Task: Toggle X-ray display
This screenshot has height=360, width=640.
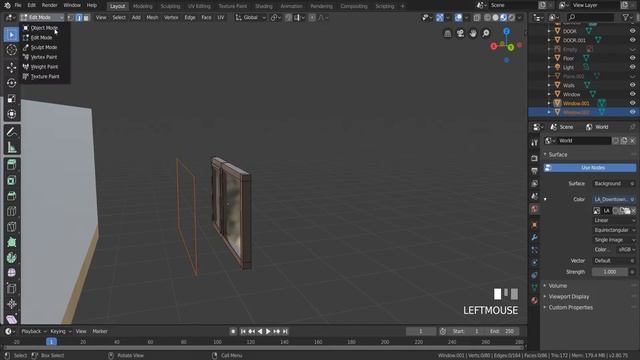Action: click(477, 18)
